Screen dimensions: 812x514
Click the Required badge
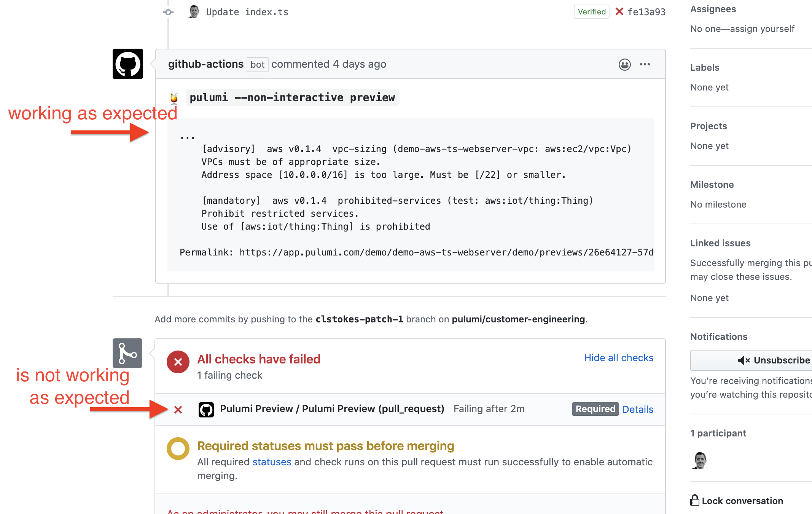(x=595, y=409)
